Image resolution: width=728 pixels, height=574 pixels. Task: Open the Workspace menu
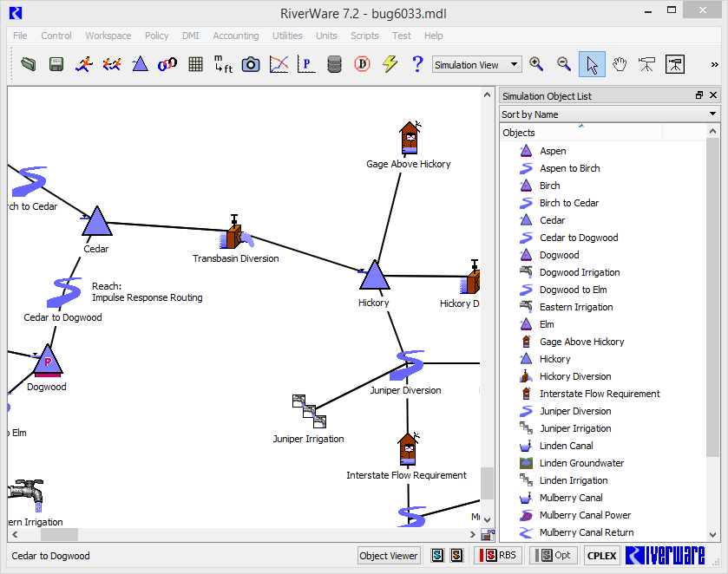click(108, 36)
